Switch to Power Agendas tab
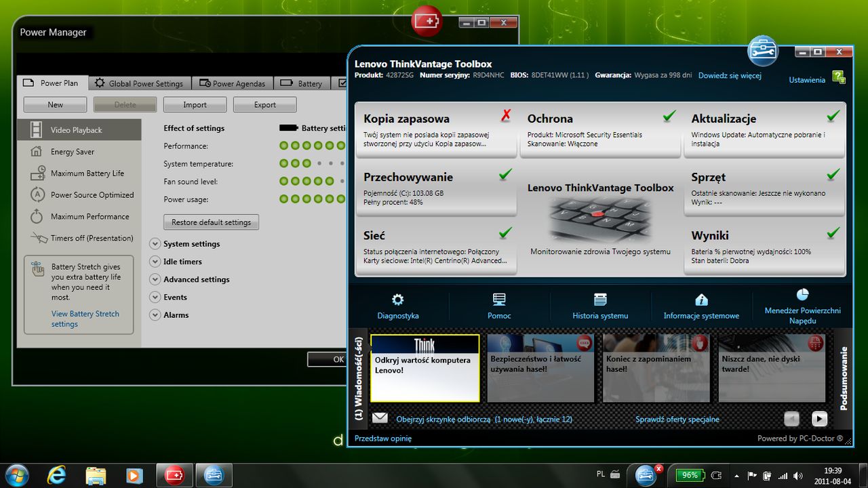The image size is (868, 488). (233, 83)
